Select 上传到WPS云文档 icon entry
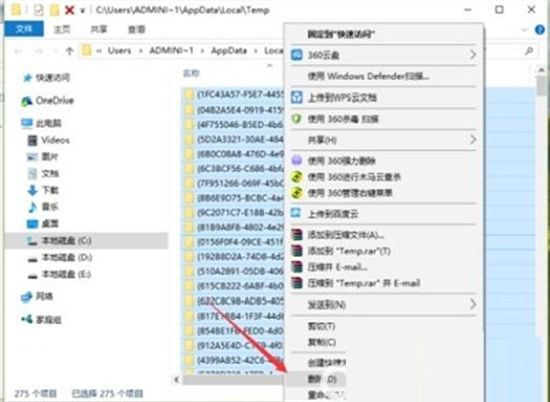Viewport: 550px width, 402px height. point(297,97)
